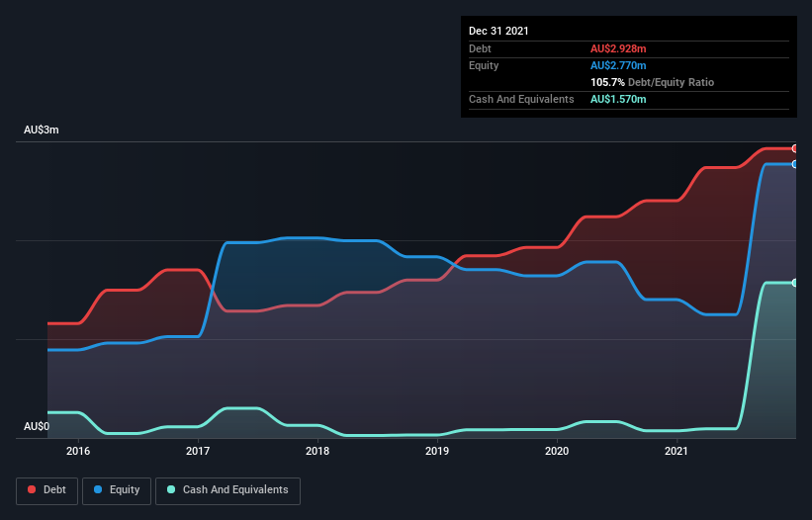This screenshot has height=520, width=812.
Task: Click the red Debt legend dot
Action: point(32,489)
